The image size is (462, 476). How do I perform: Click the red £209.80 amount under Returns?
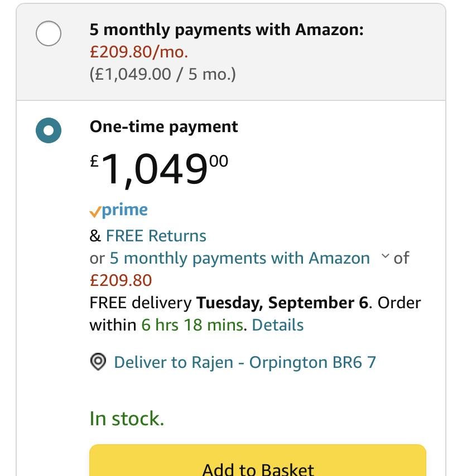pos(121,280)
